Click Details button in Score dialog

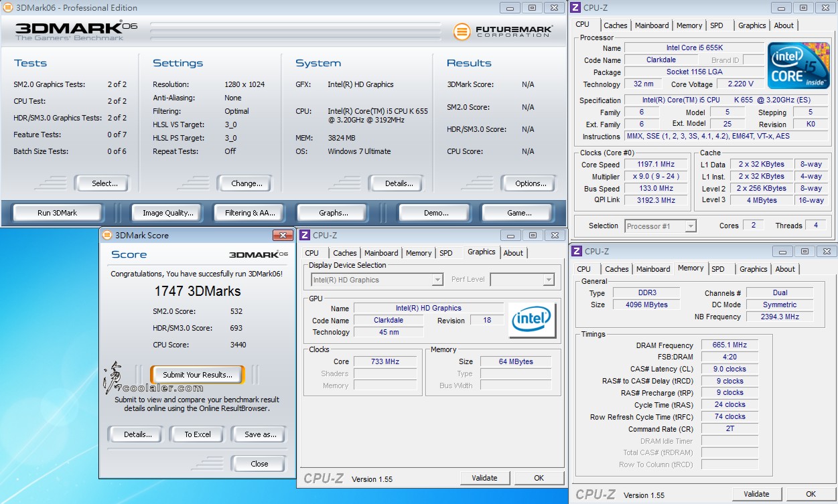[135, 434]
